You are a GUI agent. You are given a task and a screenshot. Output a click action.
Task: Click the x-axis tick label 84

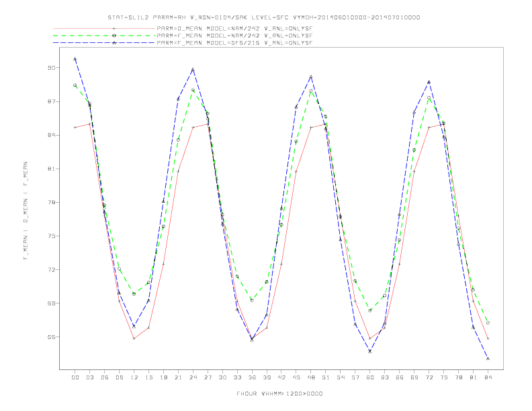click(x=488, y=377)
